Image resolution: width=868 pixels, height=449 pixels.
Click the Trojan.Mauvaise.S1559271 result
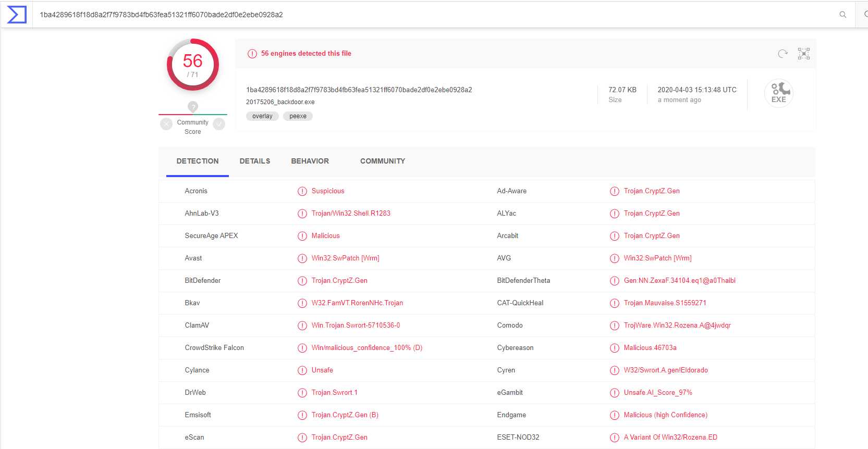click(x=665, y=303)
